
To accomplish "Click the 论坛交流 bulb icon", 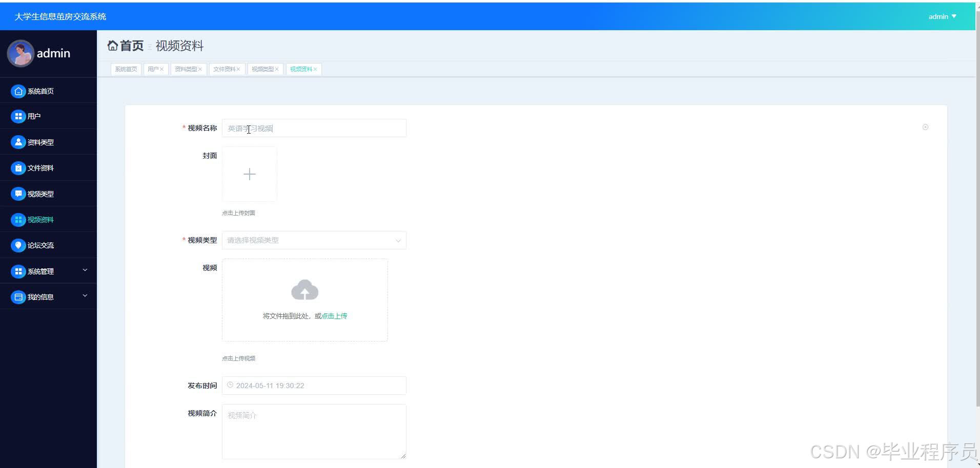I will (x=18, y=245).
